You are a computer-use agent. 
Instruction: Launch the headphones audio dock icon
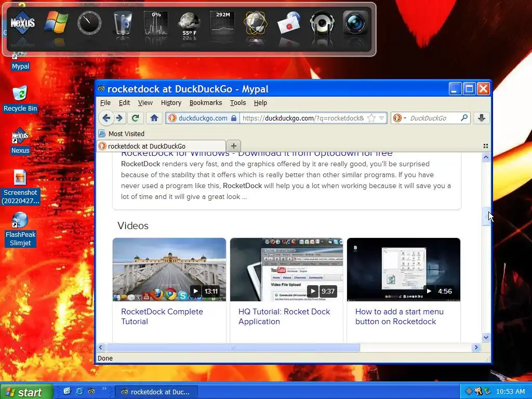pos(322,23)
